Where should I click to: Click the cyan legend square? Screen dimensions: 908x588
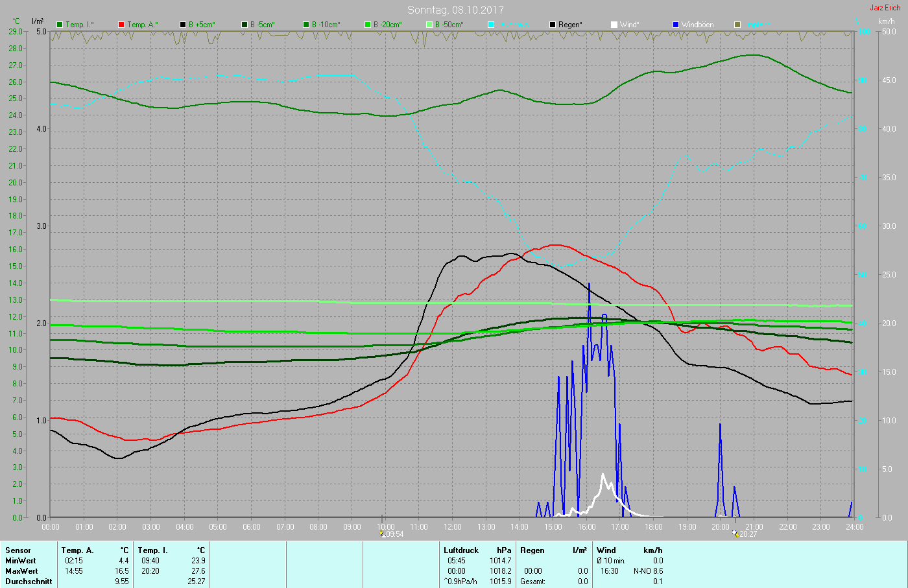point(491,25)
